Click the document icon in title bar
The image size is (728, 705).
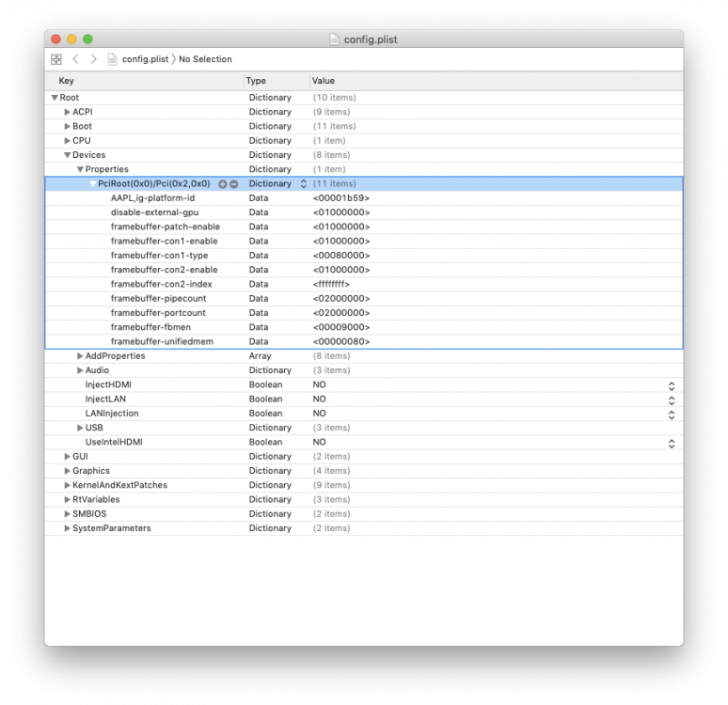click(x=334, y=39)
